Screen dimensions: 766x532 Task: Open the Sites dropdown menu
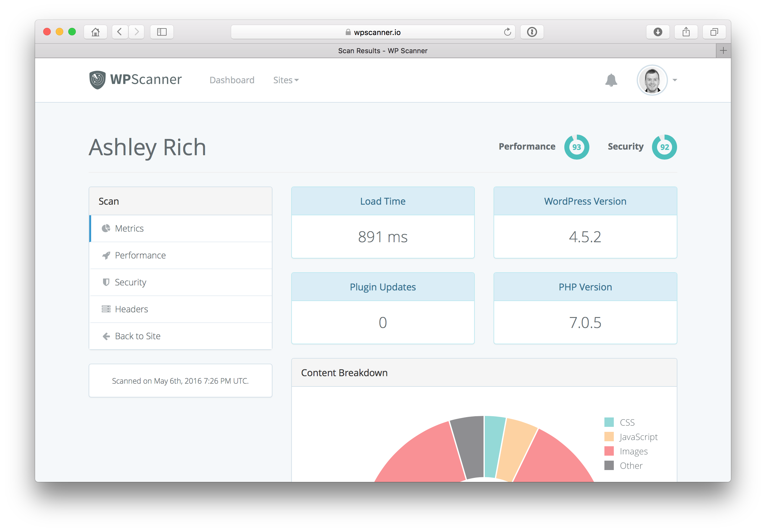[286, 80]
